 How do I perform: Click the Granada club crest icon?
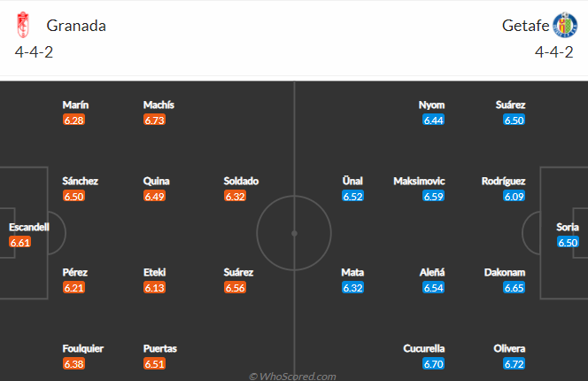(23, 25)
